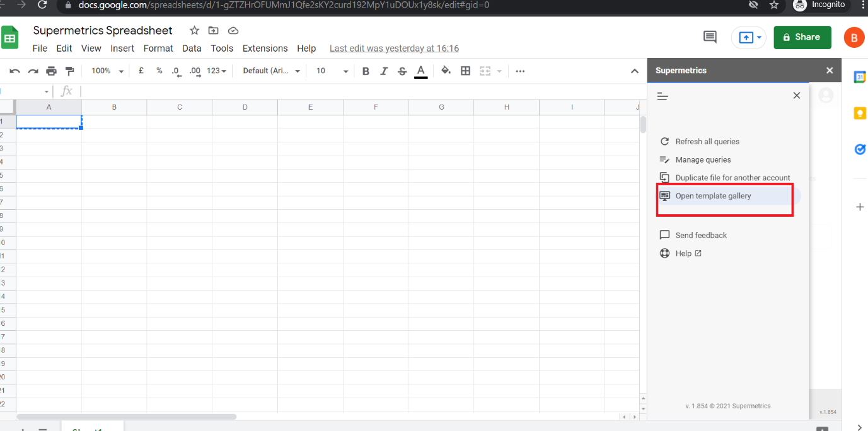
Task: Close the Supermetrics inner menu panel
Action: tap(797, 96)
